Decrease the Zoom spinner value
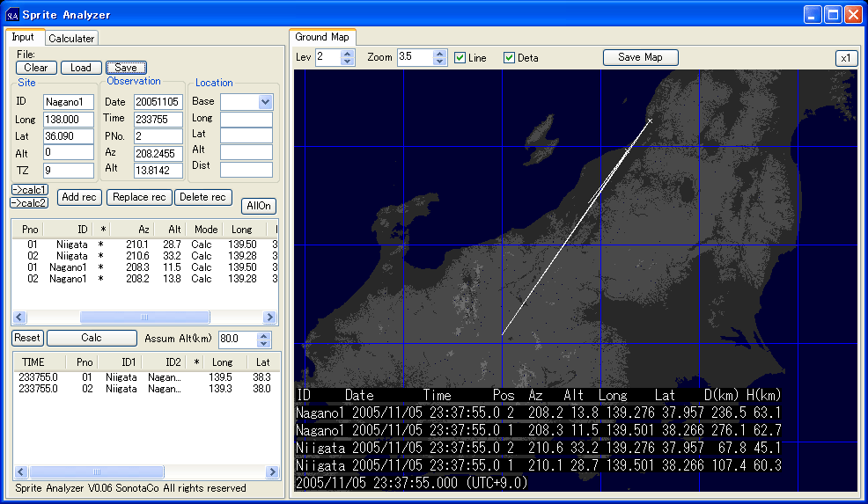The height and width of the screenshot is (504, 868). pyautogui.click(x=440, y=62)
